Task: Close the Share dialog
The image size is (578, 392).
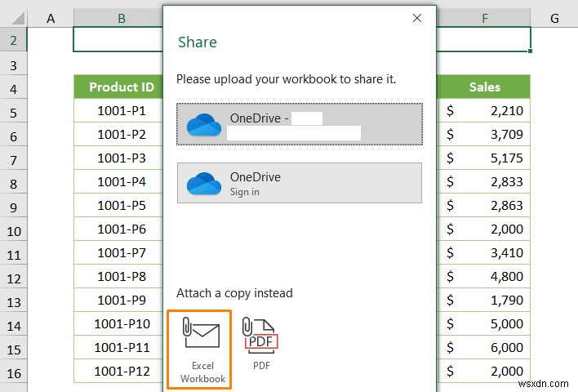Action: [417, 18]
